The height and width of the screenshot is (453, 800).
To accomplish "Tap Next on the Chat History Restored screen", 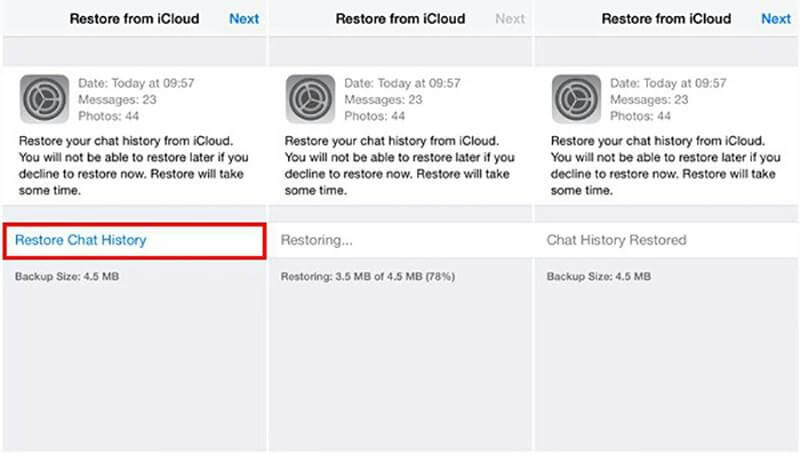I will click(x=776, y=19).
